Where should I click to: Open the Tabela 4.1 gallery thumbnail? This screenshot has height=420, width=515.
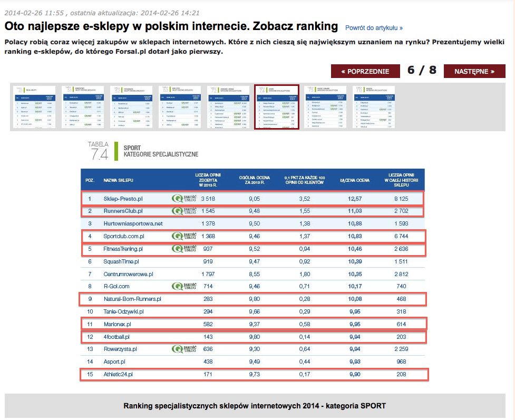click(x=34, y=107)
